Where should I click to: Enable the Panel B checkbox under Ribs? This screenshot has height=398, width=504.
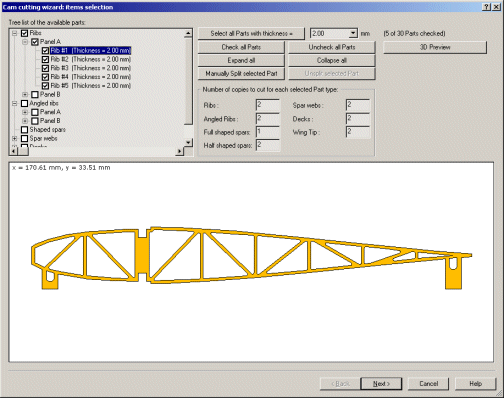coord(35,94)
